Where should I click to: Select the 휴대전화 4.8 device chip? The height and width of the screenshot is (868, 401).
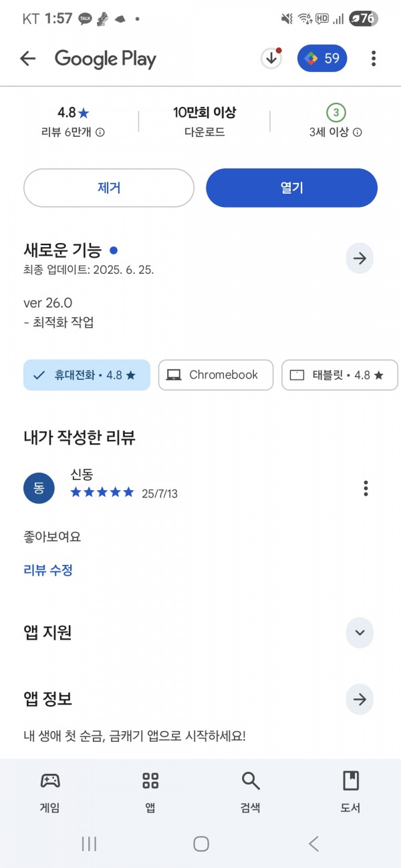point(87,375)
